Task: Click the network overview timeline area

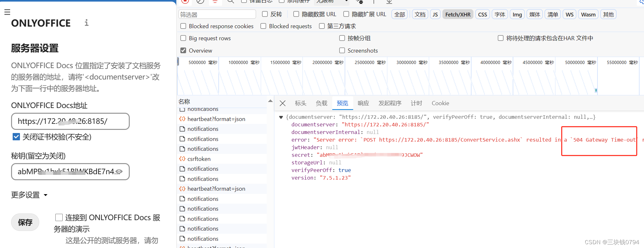Action: click(410, 76)
